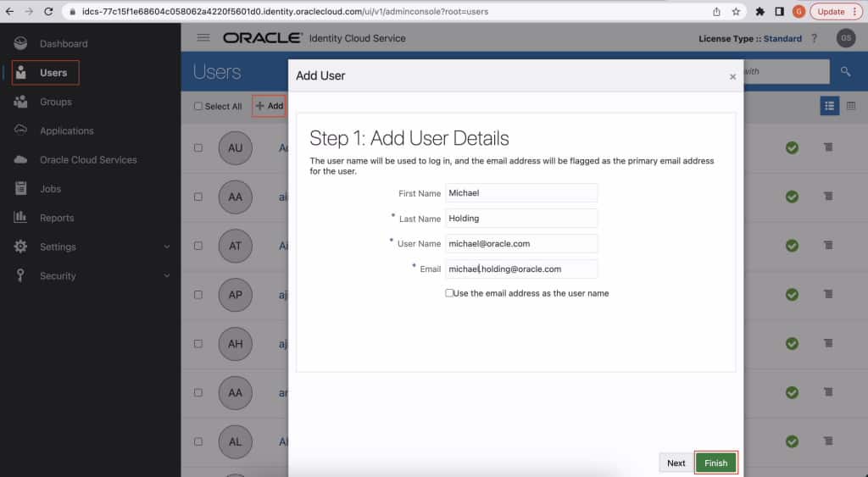Image resolution: width=868 pixels, height=477 pixels.
Task: Open Jobs in the sidebar
Action: coord(50,189)
